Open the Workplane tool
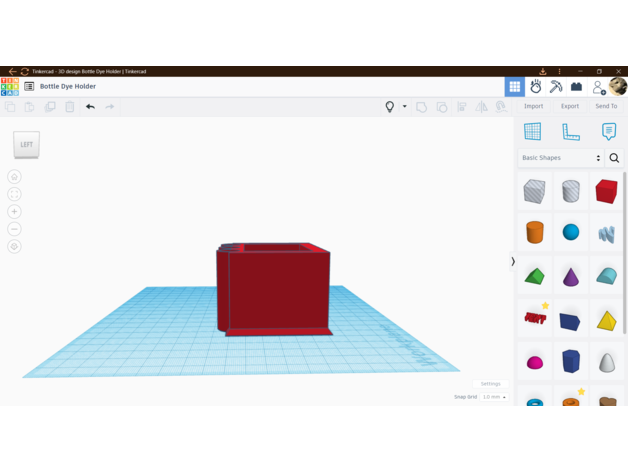The image size is (628, 472). click(533, 132)
